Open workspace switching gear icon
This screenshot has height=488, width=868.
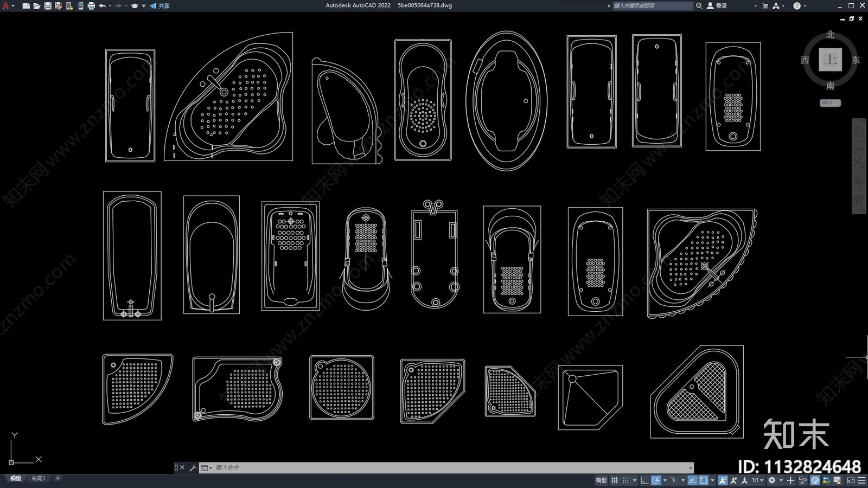(771, 480)
